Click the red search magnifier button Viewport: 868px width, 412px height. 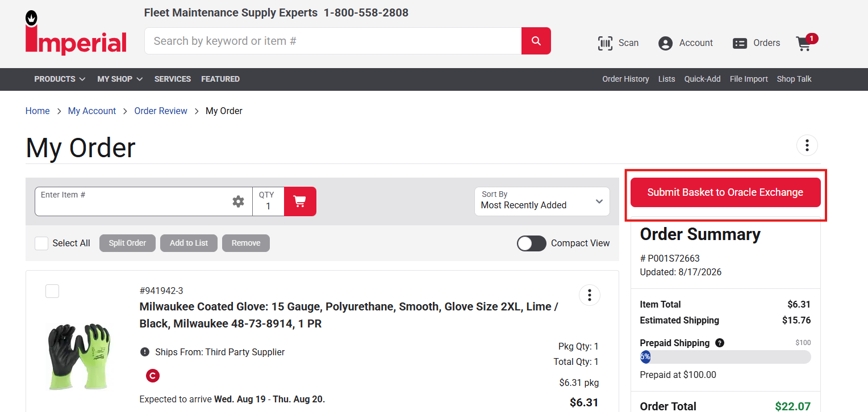pos(536,41)
